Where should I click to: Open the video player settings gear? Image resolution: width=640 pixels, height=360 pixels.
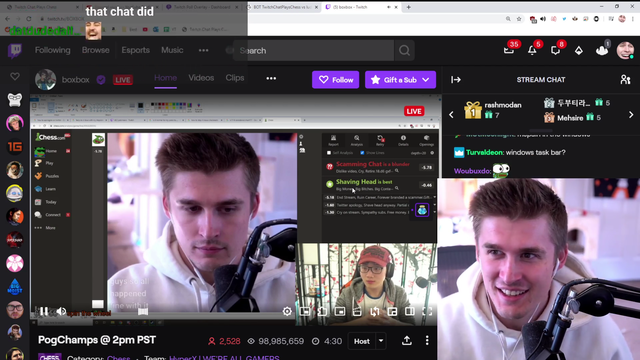pyautogui.click(x=287, y=311)
